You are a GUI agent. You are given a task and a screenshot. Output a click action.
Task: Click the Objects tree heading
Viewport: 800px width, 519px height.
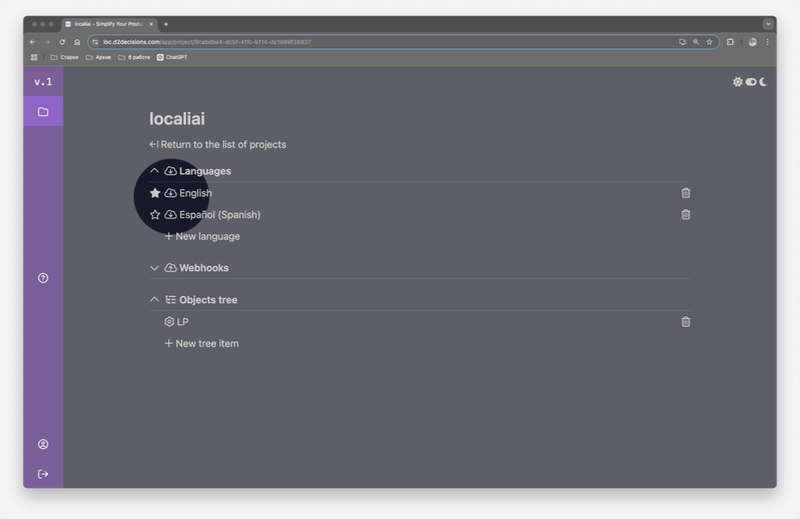(208, 300)
